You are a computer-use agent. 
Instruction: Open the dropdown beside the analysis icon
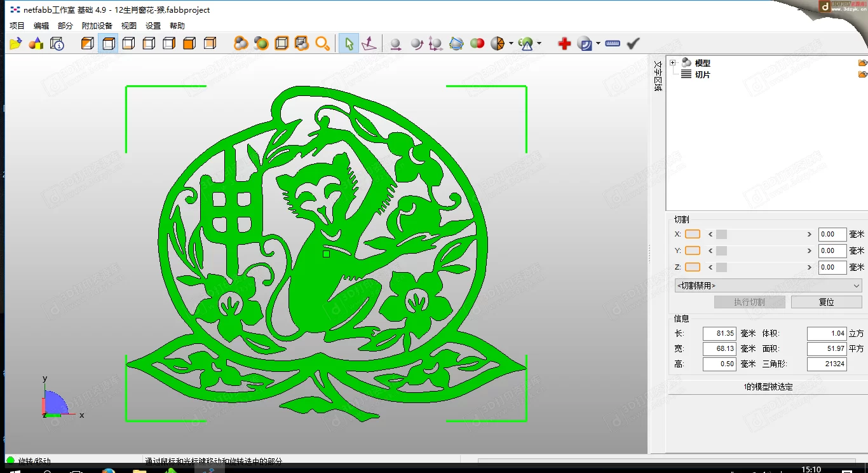539,43
